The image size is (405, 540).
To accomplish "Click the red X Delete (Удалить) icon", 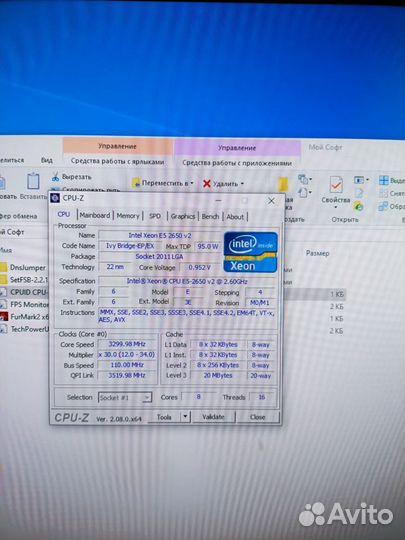I will [x=207, y=184].
